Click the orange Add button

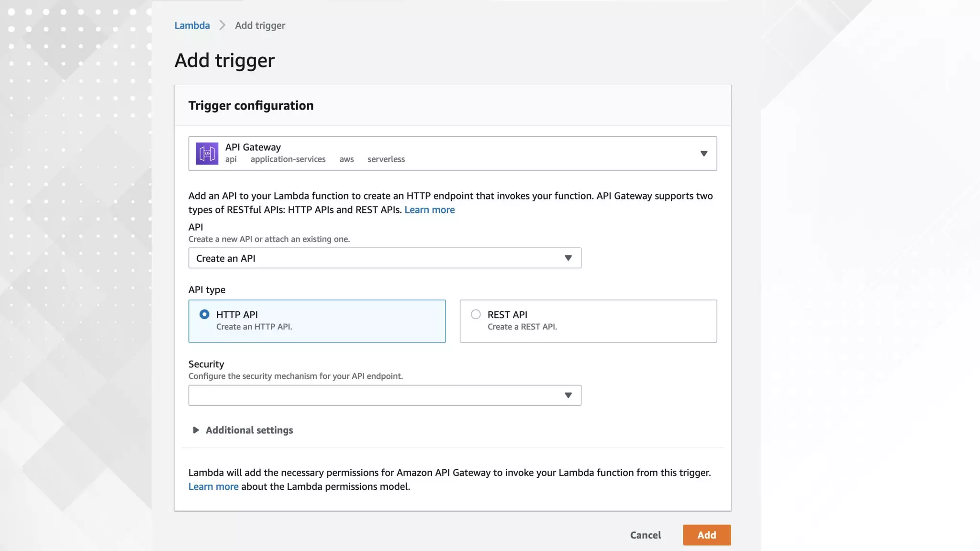point(706,535)
